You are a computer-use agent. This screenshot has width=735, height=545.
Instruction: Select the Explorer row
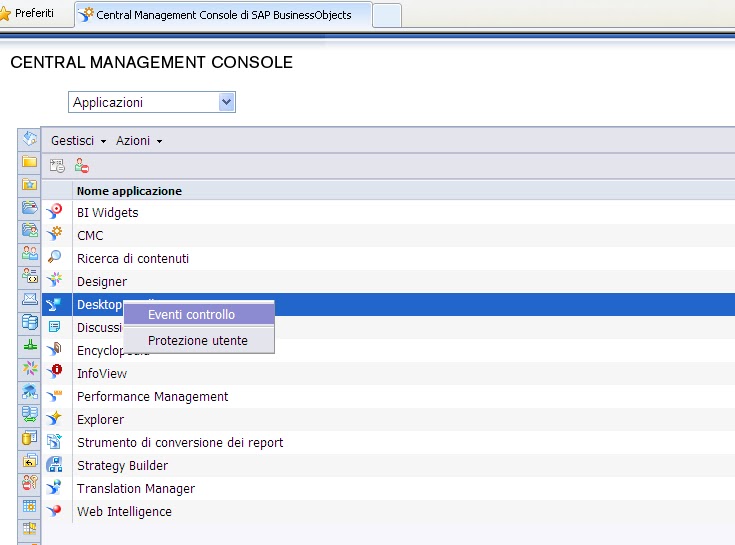pyautogui.click(x=388, y=419)
